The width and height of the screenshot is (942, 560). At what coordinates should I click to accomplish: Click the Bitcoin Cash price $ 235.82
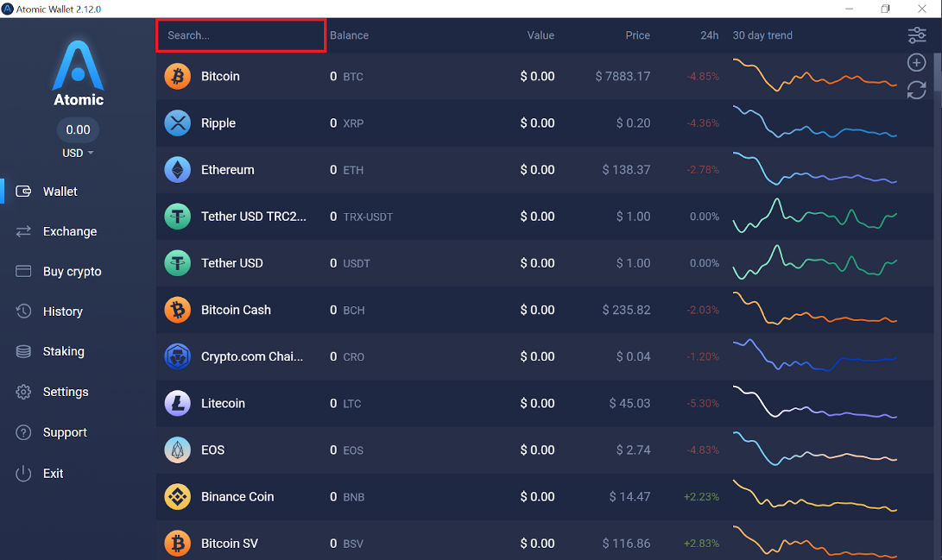(x=626, y=310)
